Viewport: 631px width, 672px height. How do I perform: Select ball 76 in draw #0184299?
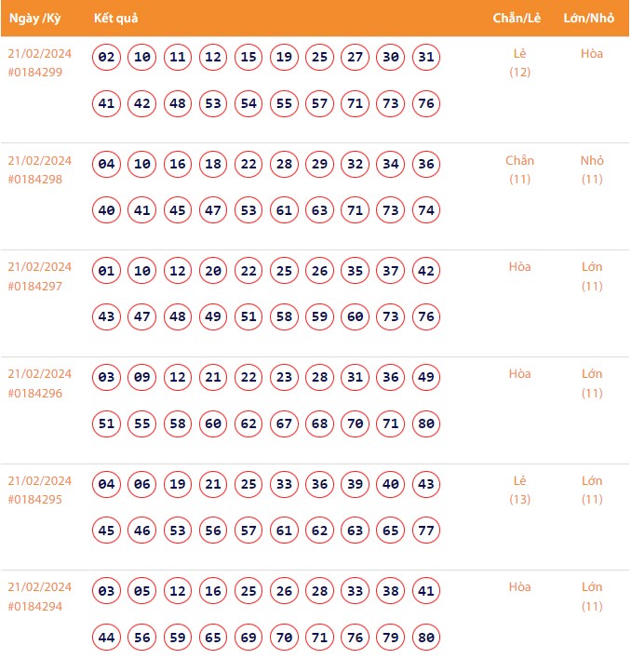point(426,103)
